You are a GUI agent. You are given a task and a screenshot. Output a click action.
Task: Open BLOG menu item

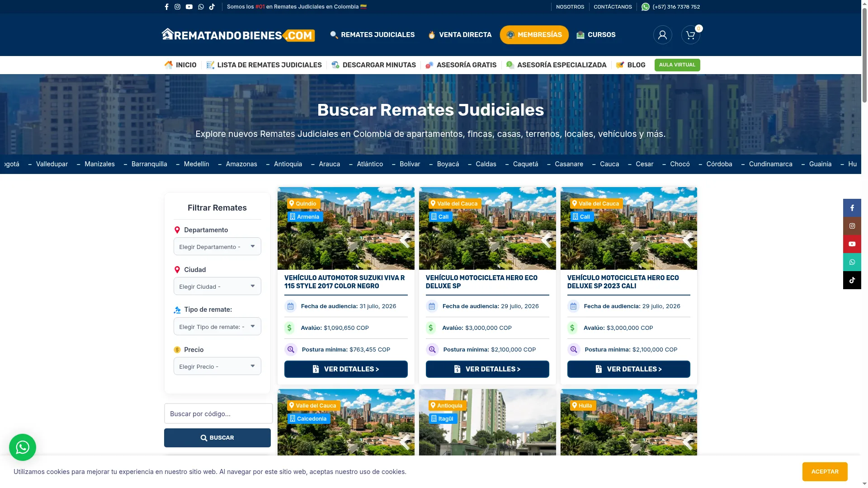631,65
